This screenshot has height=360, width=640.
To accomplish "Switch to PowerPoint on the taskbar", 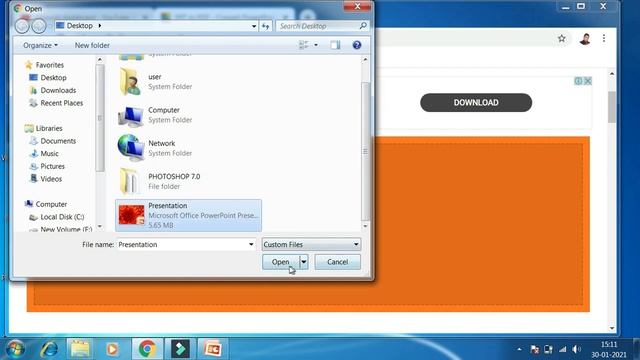I will tap(213, 349).
